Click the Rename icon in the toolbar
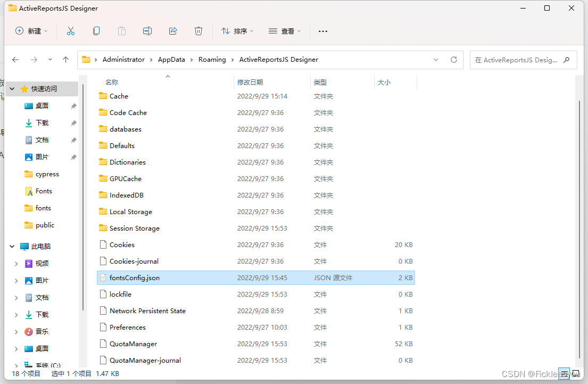The width and height of the screenshot is (588, 384). [147, 31]
